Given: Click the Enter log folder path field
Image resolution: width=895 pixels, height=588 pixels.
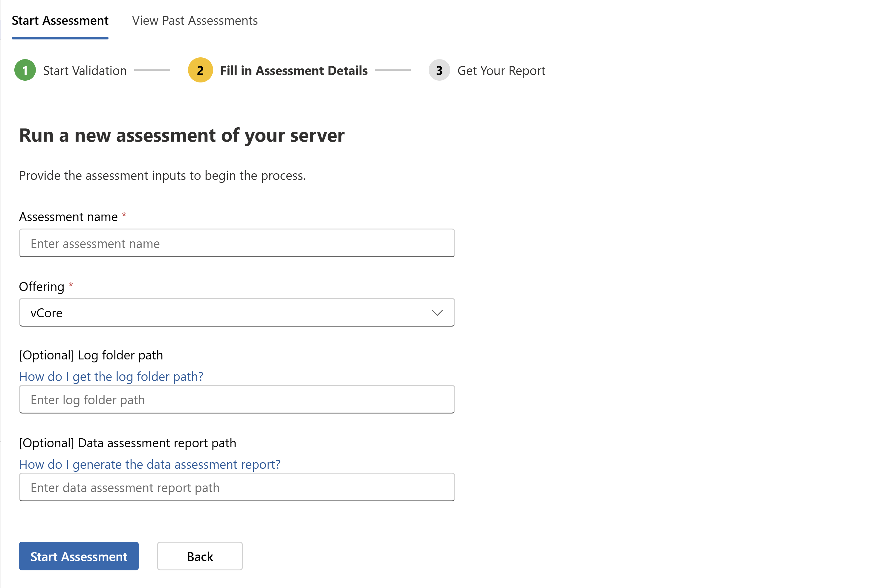Looking at the screenshot, I should click(236, 399).
